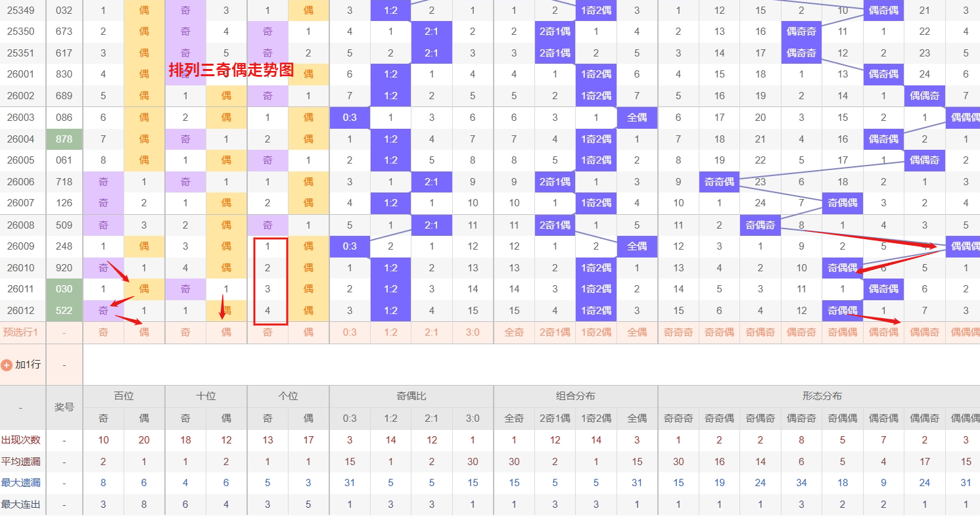The width and height of the screenshot is (980, 517).
Task: Click value 17 in the 平均遗漏 row
Action: pos(925,462)
